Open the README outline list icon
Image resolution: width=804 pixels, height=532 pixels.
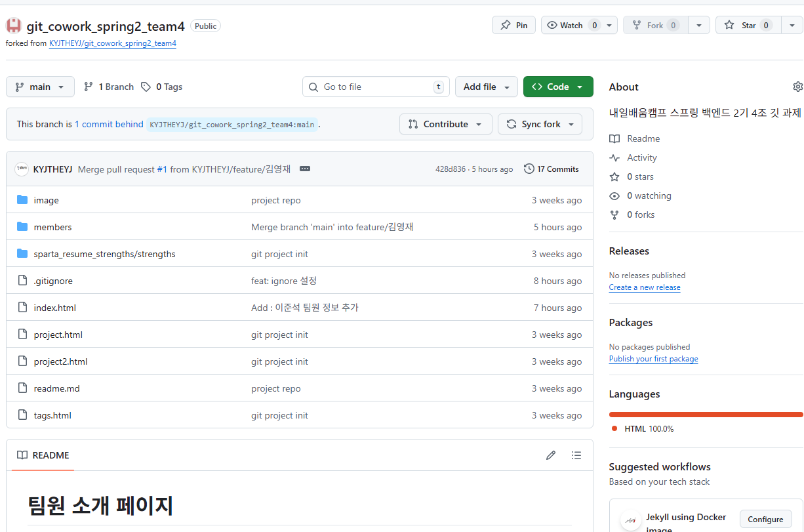pyautogui.click(x=576, y=455)
